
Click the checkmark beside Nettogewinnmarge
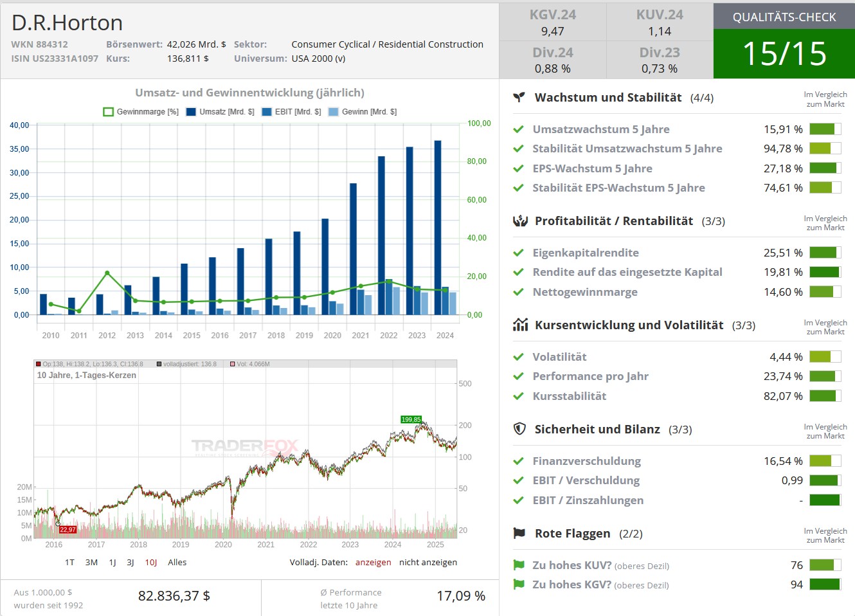[x=518, y=292]
